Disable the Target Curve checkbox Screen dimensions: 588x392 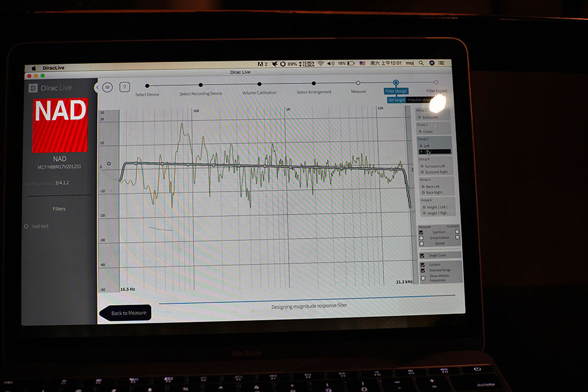point(423,256)
